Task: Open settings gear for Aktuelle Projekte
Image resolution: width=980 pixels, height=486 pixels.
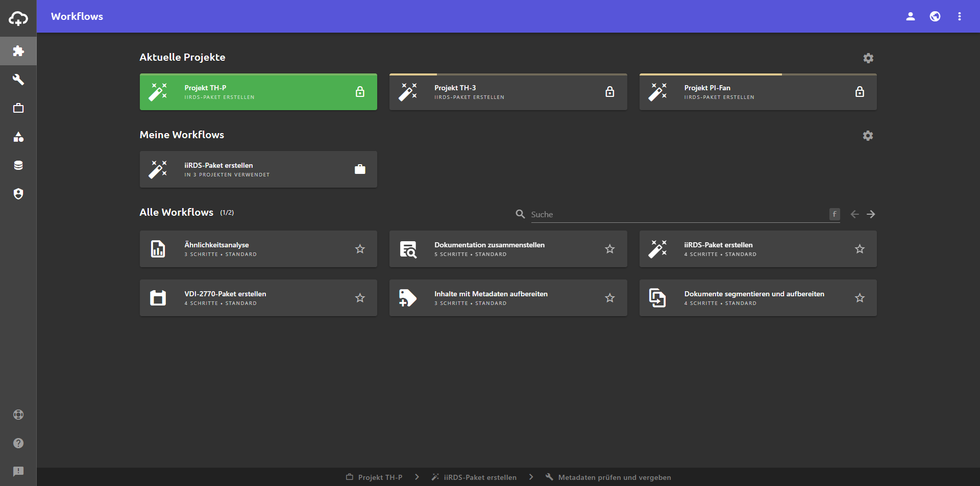Action: 868,58
